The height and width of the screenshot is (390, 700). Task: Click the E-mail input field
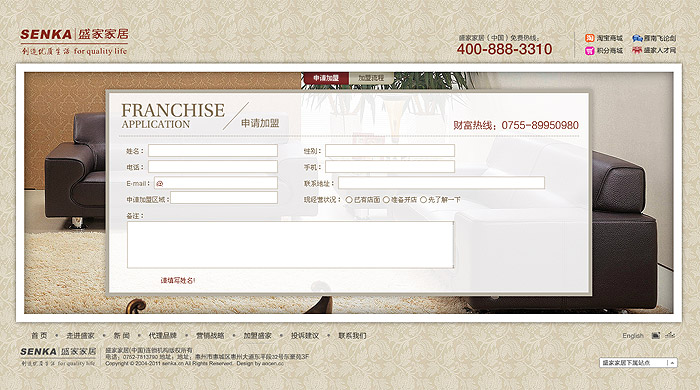[x=216, y=183]
